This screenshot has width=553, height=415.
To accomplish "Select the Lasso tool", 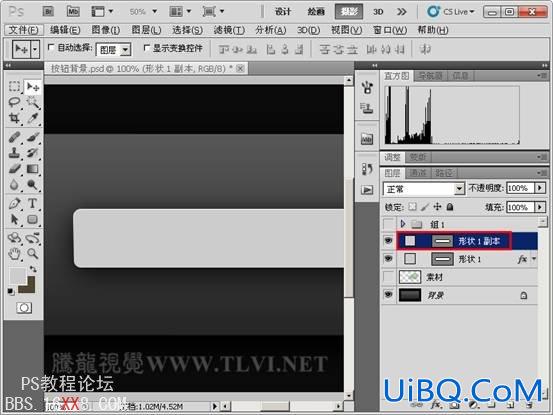I will (x=14, y=102).
